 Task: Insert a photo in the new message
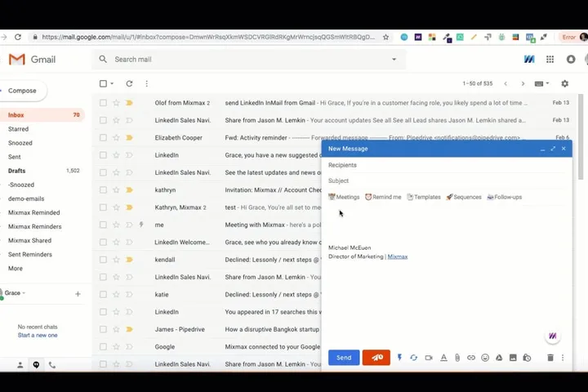click(x=513, y=358)
